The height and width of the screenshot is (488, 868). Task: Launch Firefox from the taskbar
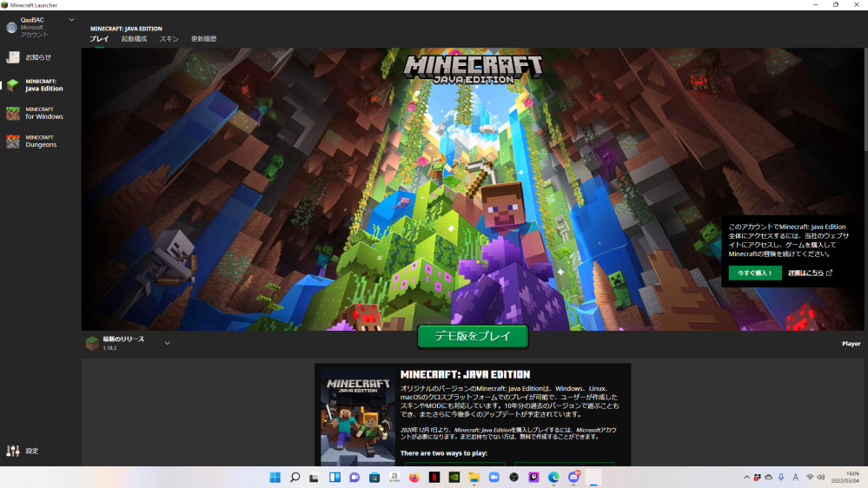[x=414, y=478]
